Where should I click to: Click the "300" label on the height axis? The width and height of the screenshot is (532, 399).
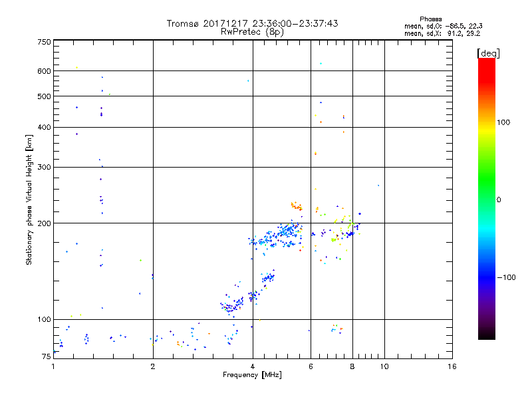[44, 168]
